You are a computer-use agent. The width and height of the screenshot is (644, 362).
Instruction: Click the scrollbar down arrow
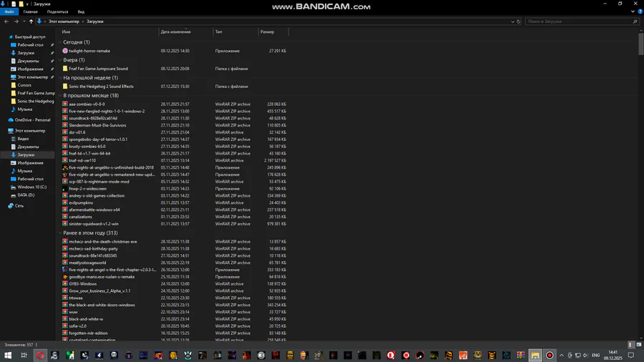point(640,338)
